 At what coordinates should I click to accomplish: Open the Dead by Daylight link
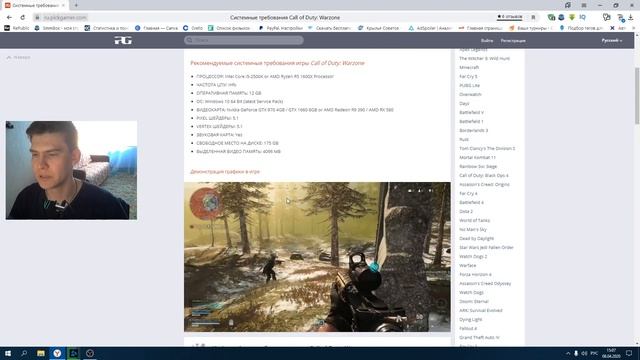pos(476,238)
